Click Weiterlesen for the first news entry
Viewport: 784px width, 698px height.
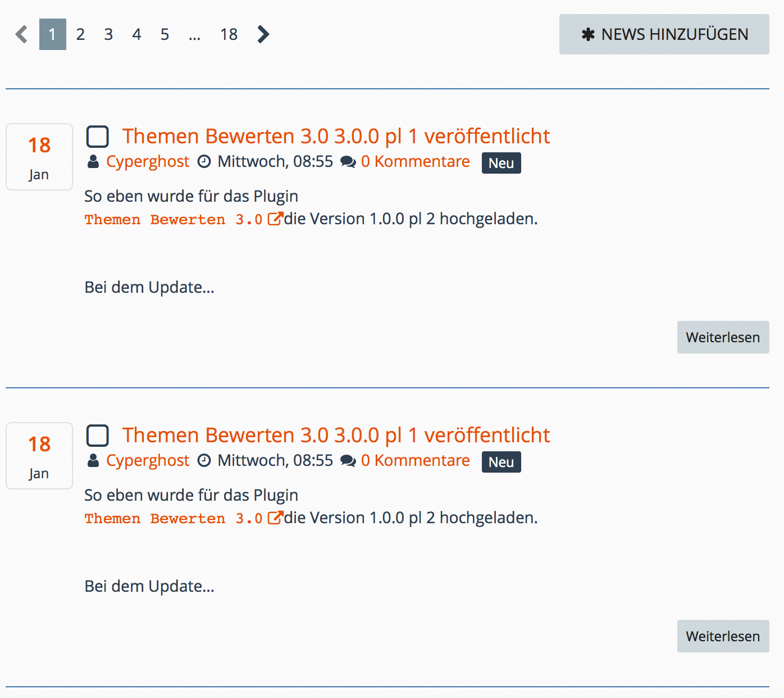(723, 337)
